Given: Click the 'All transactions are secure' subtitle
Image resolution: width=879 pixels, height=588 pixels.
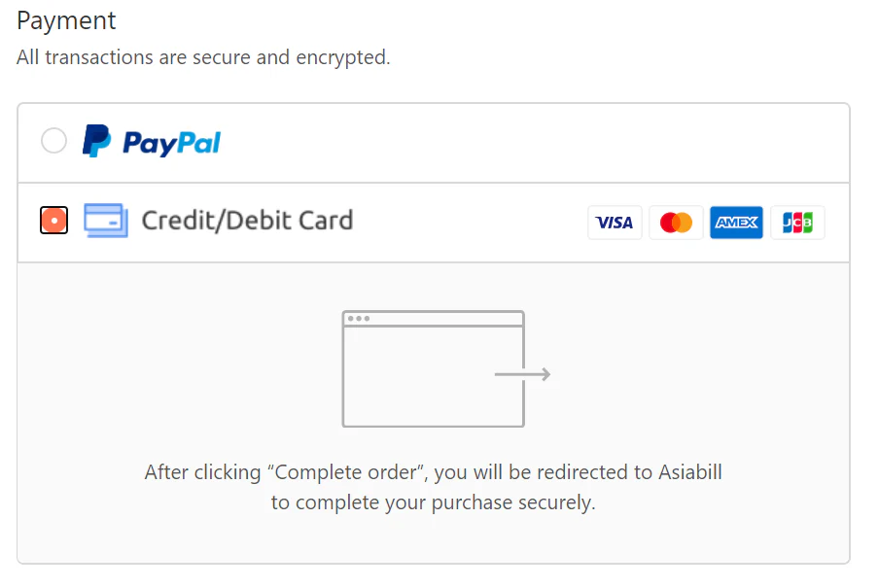Looking at the screenshot, I should (x=203, y=57).
